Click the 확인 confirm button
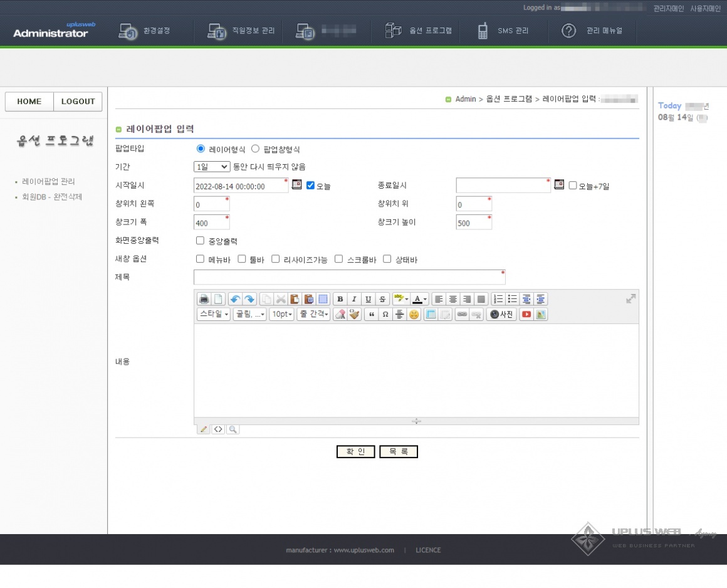 tap(355, 451)
